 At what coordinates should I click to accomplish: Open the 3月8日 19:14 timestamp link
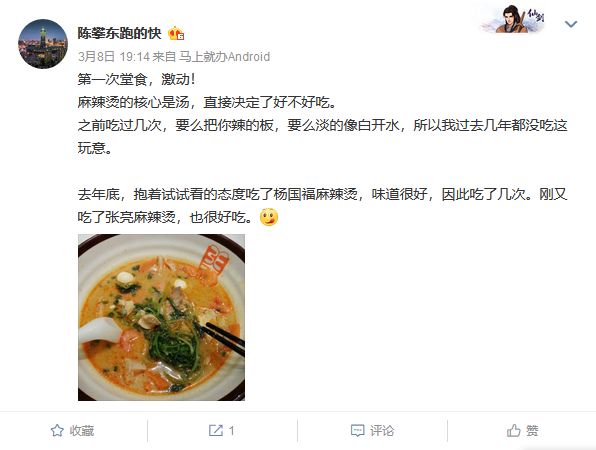pos(114,57)
